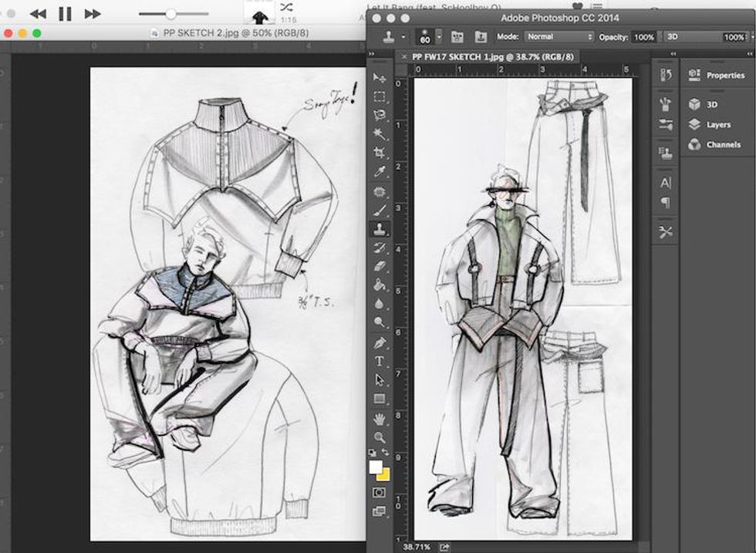Open the Layers panel tab

717,124
